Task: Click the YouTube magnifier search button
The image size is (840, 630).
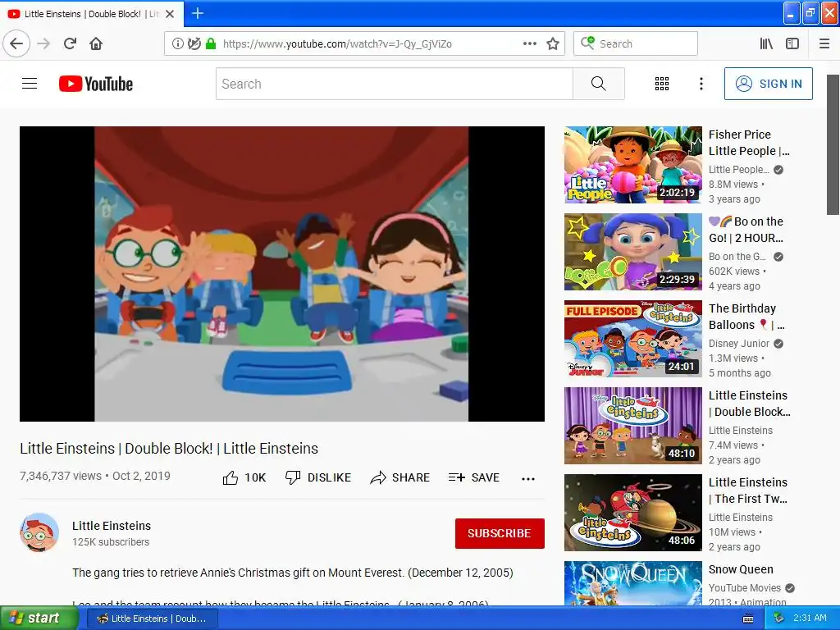Action: (598, 84)
